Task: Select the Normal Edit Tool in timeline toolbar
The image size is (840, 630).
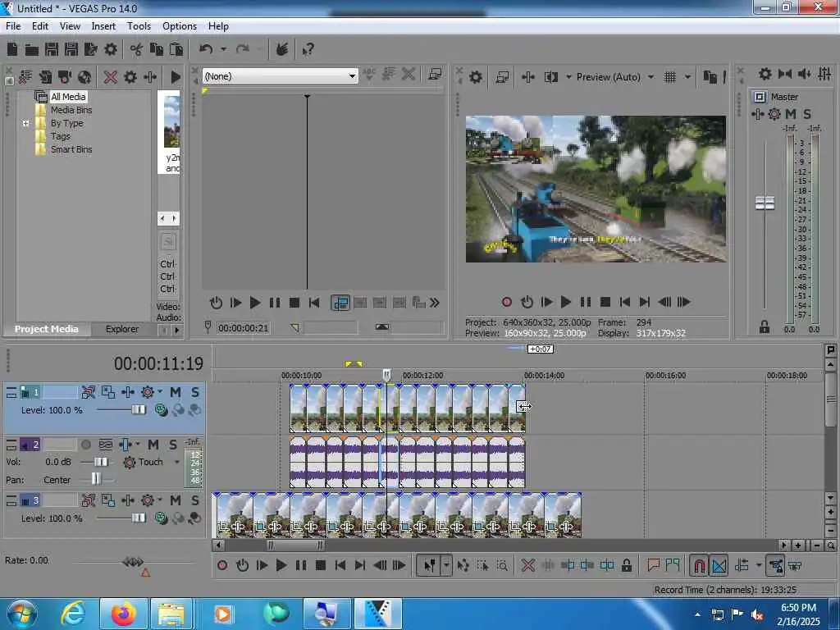Action: (429, 565)
